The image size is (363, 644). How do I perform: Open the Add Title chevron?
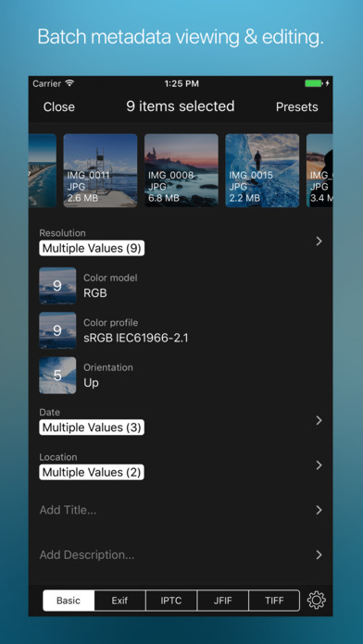(319, 510)
